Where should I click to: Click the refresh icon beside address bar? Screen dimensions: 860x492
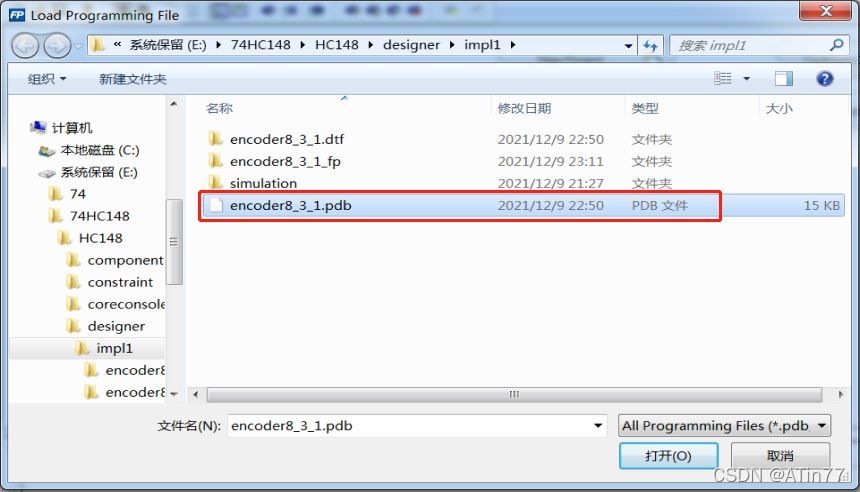tap(650, 46)
